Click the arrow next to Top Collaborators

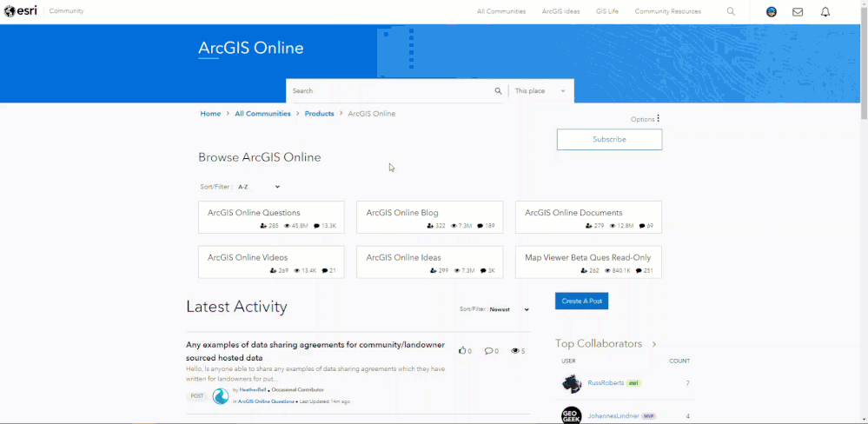click(653, 344)
